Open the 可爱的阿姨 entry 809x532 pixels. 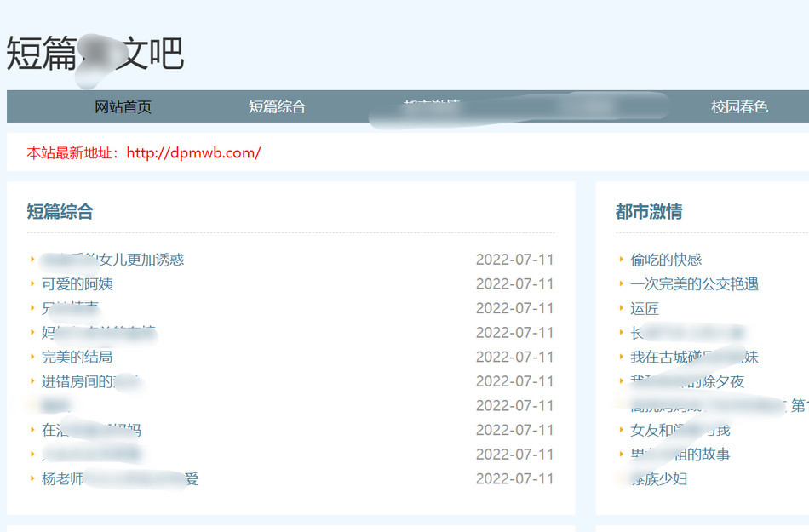(77, 283)
